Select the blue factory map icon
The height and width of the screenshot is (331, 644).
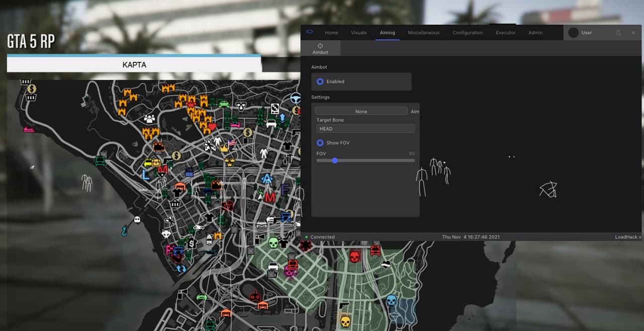[x=190, y=172]
